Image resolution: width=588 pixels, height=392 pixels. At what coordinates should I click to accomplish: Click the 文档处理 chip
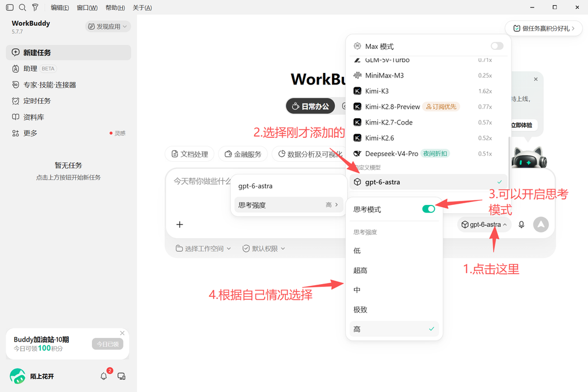click(x=189, y=154)
